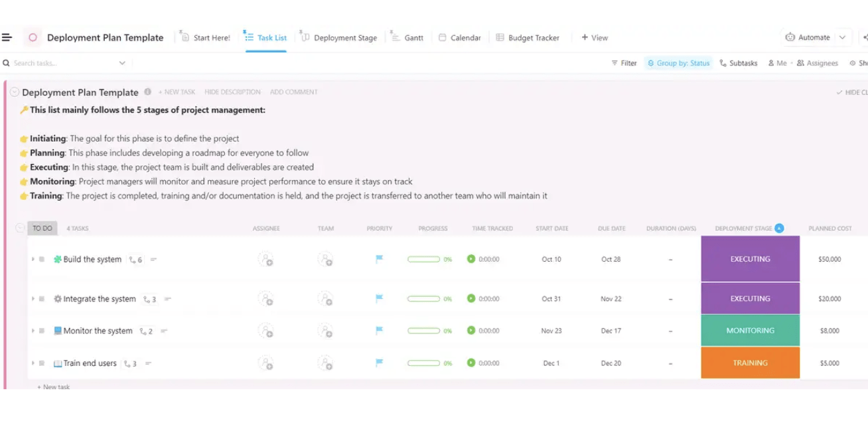
Task: Open the Filter options
Action: coord(624,63)
